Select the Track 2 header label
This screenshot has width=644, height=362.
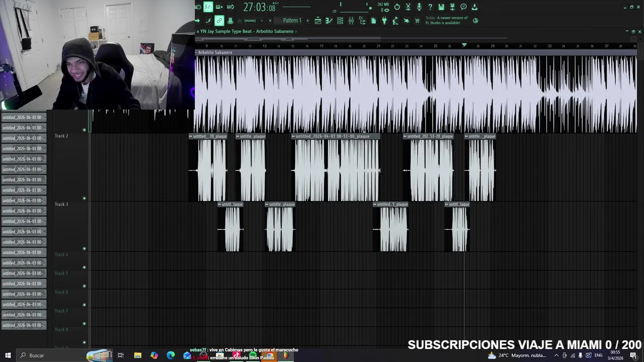coord(61,136)
